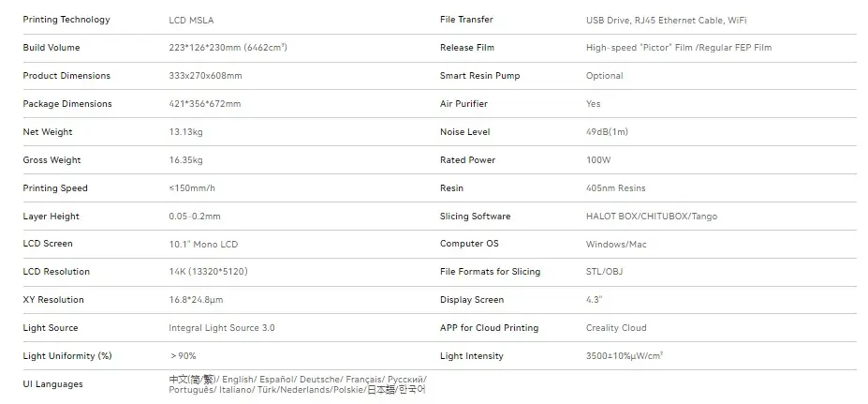Viewport: 868px width, 404px height.
Task: Click the Printing Speed label
Action: [55, 187]
